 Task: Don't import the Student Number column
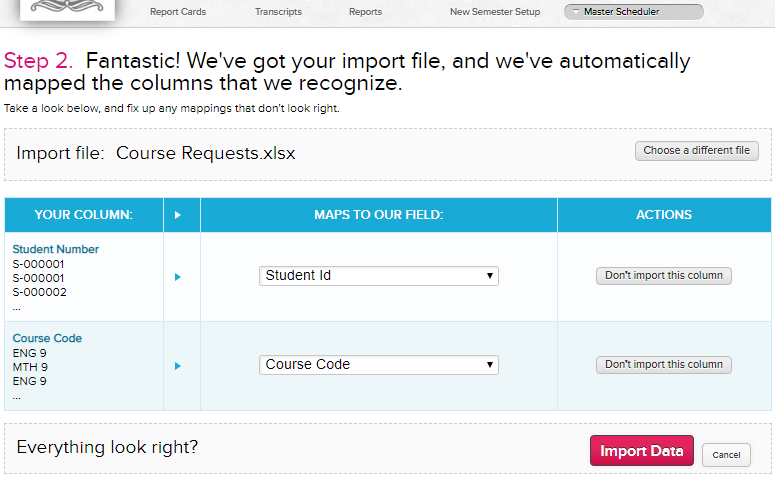coord(664,276)
